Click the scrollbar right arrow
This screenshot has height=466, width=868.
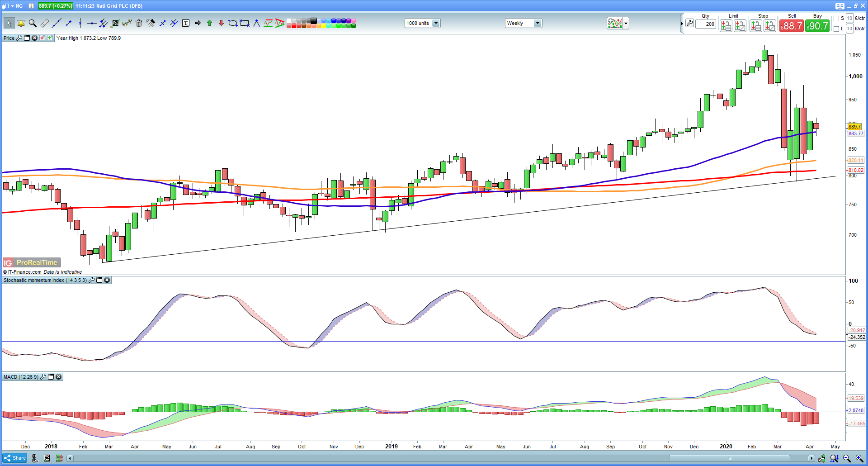(811, 458)
